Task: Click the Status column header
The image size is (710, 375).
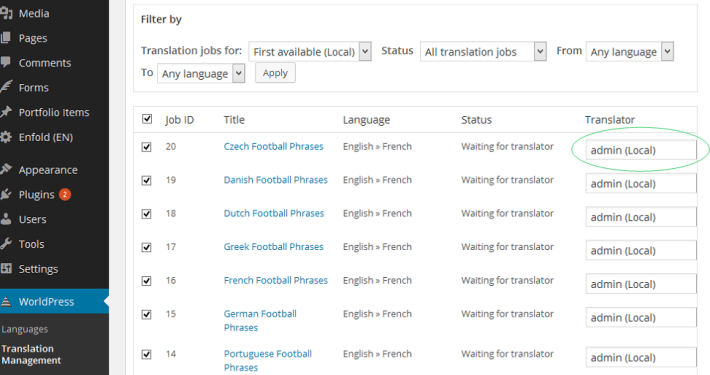Action: click(x=476, y=120)
